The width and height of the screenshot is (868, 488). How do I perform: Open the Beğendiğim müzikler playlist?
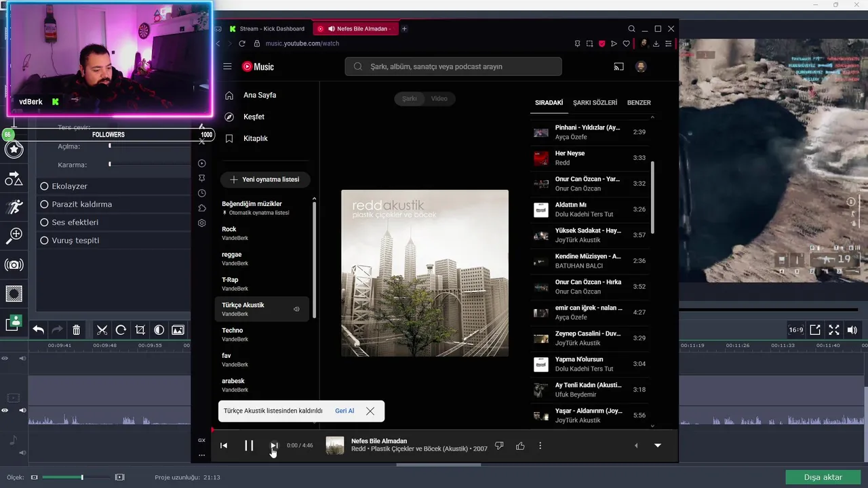pos(263,207)
